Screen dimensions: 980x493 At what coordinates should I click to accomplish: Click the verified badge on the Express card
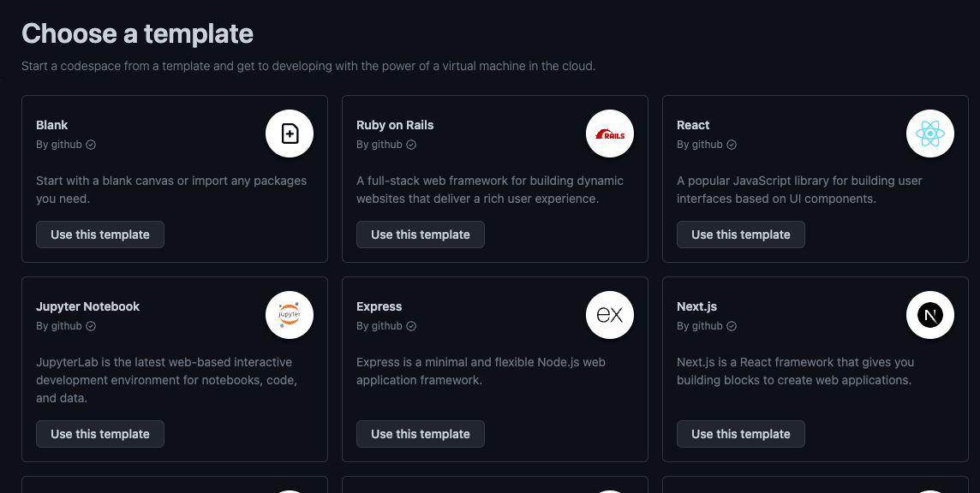click(x=411, y=326)
